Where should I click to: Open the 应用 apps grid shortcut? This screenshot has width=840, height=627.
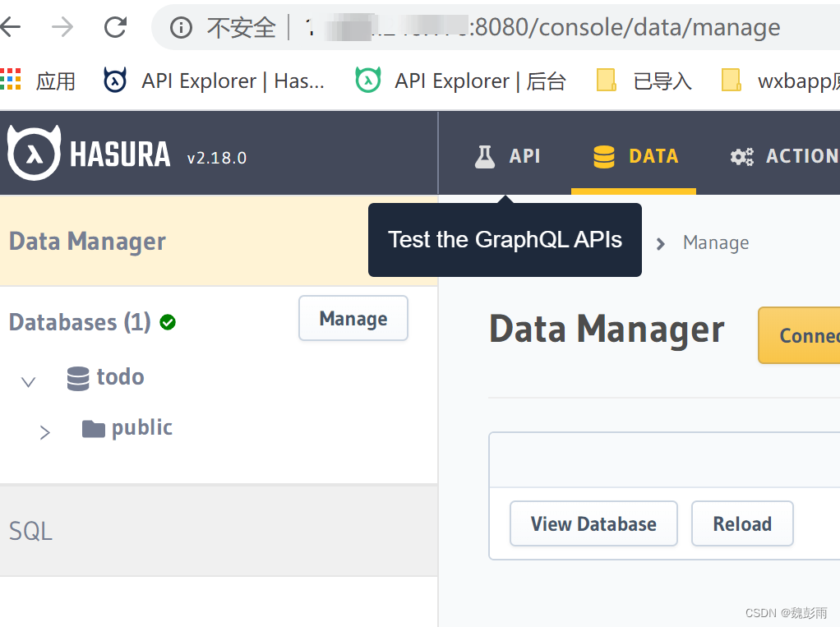click(x=38, y=81)
